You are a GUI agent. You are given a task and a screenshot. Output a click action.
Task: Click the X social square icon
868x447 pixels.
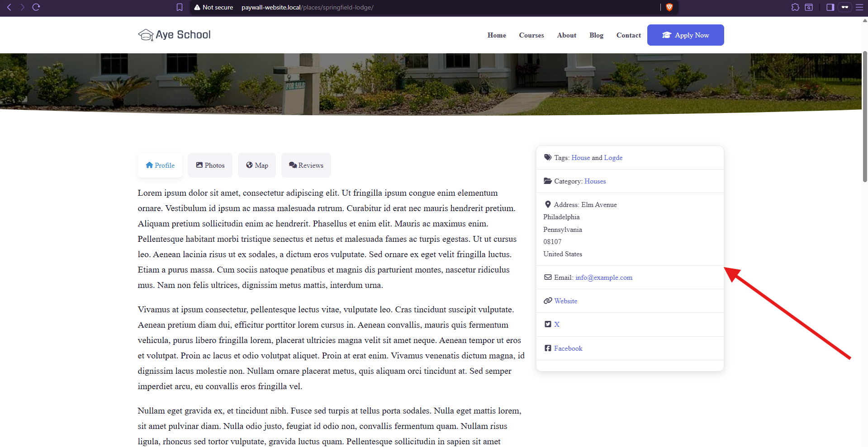coord(548,324)
